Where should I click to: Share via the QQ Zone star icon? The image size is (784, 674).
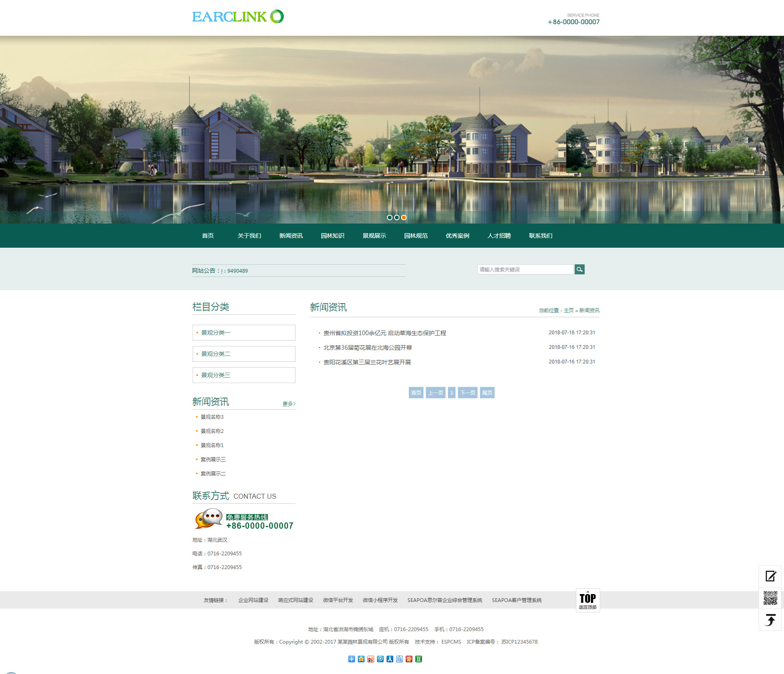(361, 659)
